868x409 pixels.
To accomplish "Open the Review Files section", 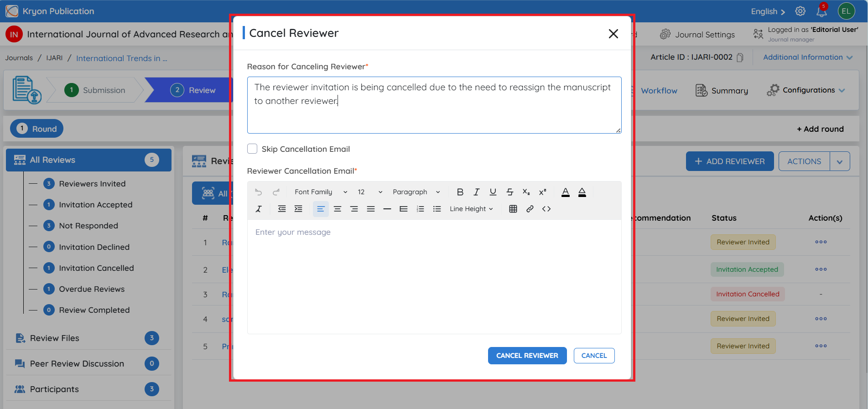I will [x=88, y=338].
